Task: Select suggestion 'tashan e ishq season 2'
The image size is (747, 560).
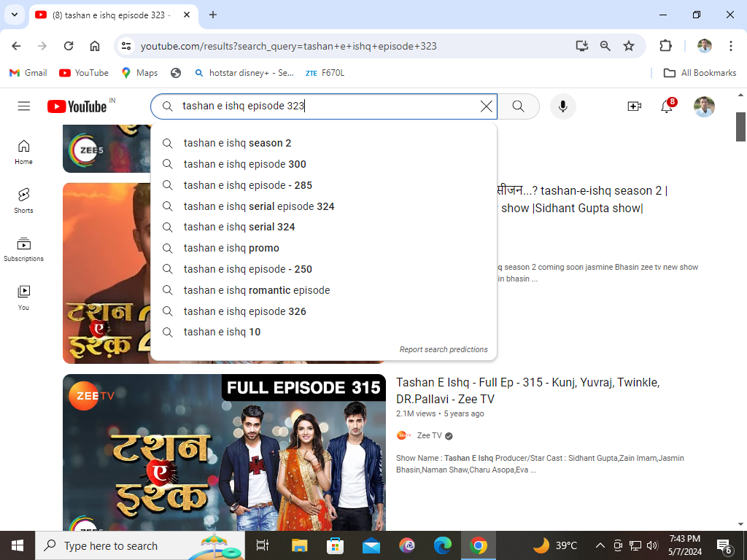Action: 237,143
